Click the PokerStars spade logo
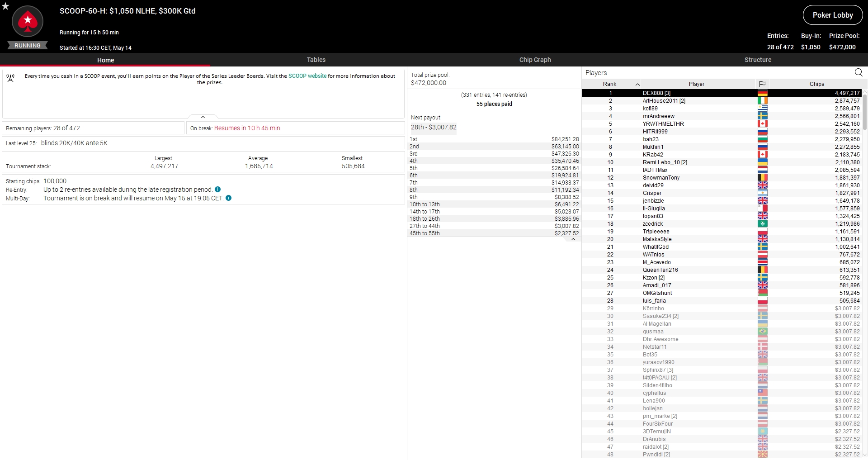Viewport: 868px width, 460px height. 28,21
